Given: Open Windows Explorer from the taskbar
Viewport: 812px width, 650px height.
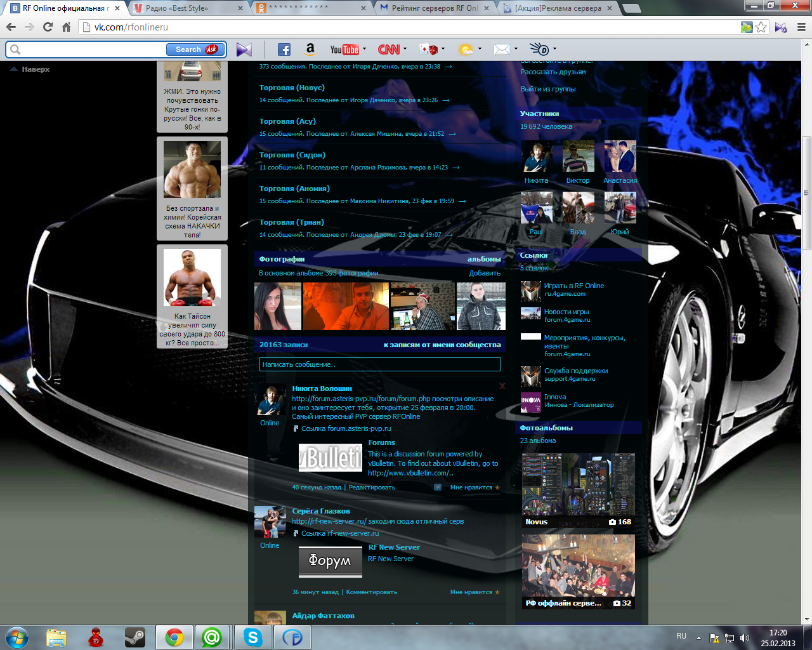Looking at the screenshot, I should pos(56,637).
